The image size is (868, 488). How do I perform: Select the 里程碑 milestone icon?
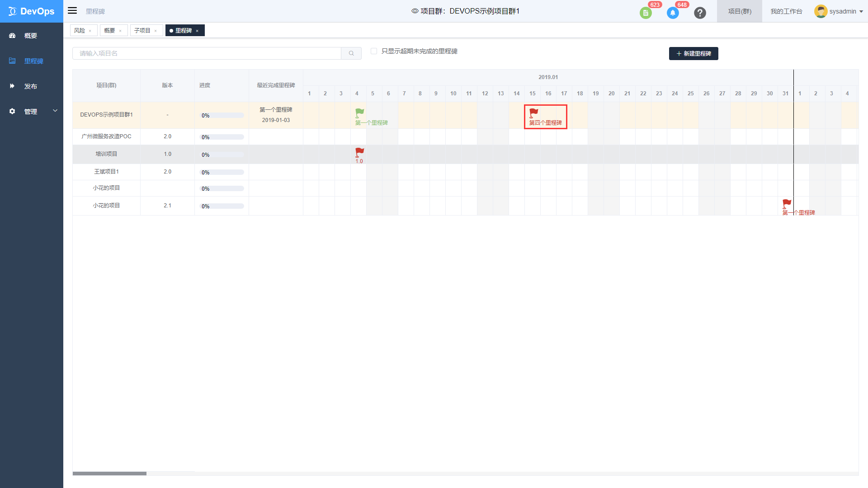click(x=13, y=61)
